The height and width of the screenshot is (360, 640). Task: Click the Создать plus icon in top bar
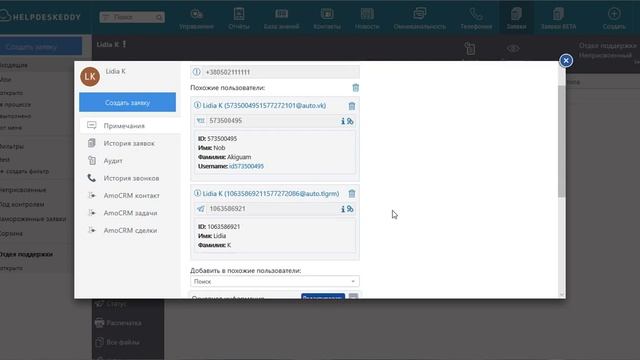tap(614, 14)
